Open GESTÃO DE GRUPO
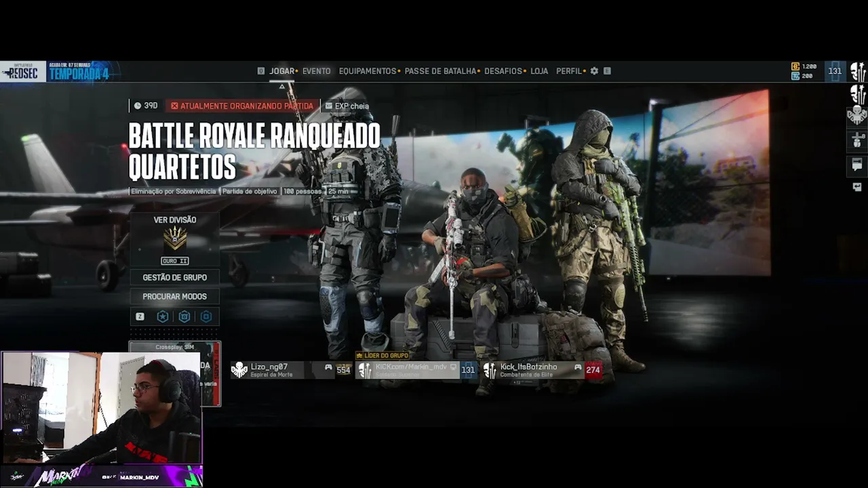Screen dimensions: 868x488 pyautogui.click(x=175, y=277)
